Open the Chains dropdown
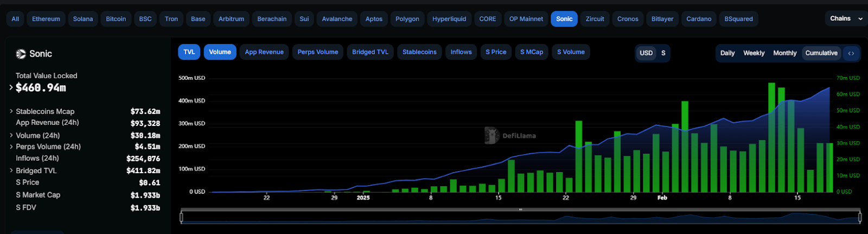This screenshot has width=868, height=234. (846, 18)
